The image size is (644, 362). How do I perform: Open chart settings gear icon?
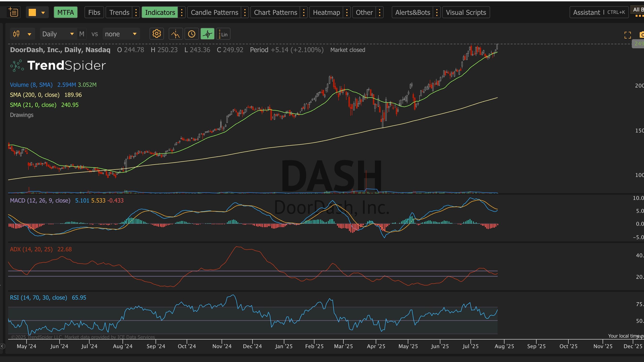(157, 34)
